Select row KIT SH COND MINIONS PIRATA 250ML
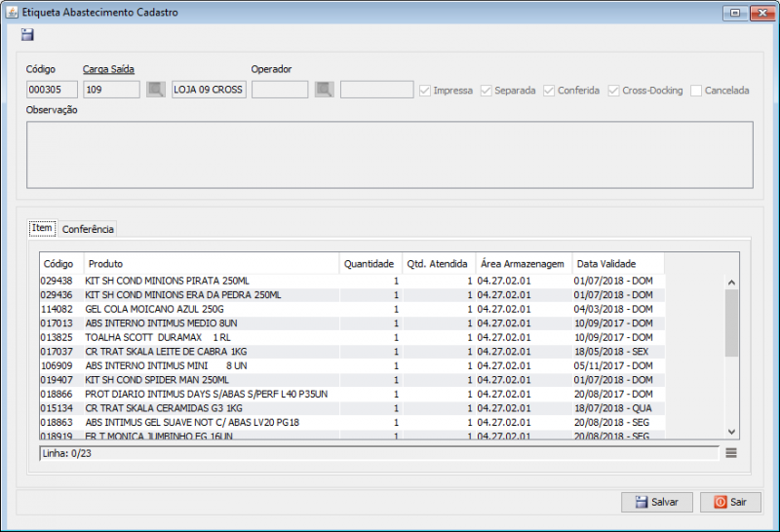The height and width of the screenshot is (532, 780). pos(352,281)
